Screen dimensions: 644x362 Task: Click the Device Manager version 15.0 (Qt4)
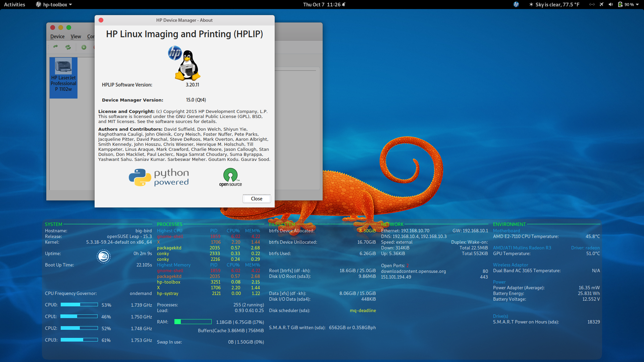(x=196, y=100)
